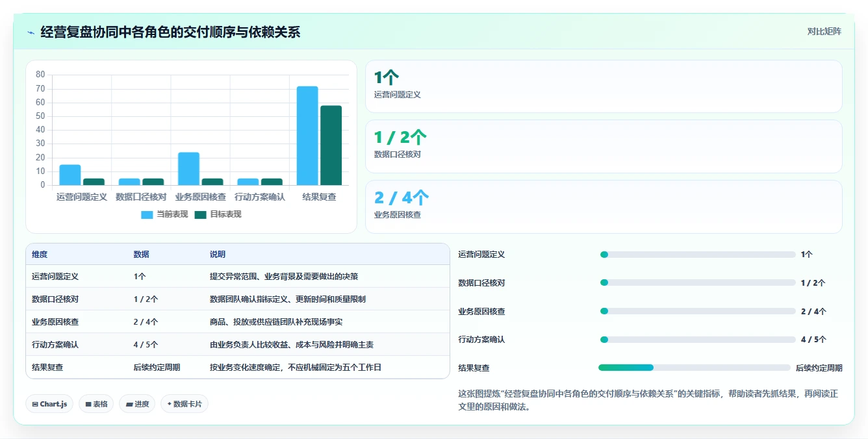Screen dimensions: 868x439
Task: Select the Chart.js tag chip
Action: (49, 404)
